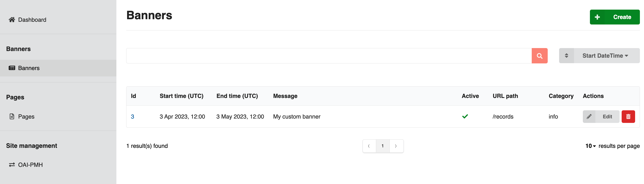Click the Dashboard home icon
The height and width of the screenshot is (184, 644).
pos(12,19)
